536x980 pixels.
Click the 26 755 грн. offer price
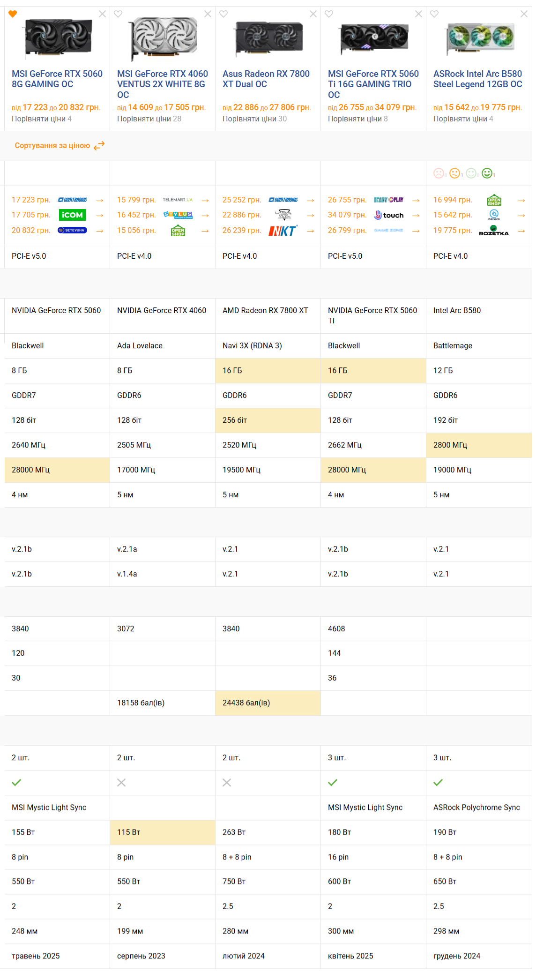pos(347,200)
